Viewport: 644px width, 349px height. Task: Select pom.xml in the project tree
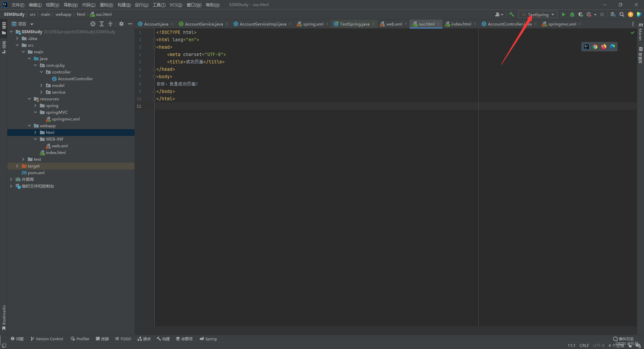(x=36, y=173)
